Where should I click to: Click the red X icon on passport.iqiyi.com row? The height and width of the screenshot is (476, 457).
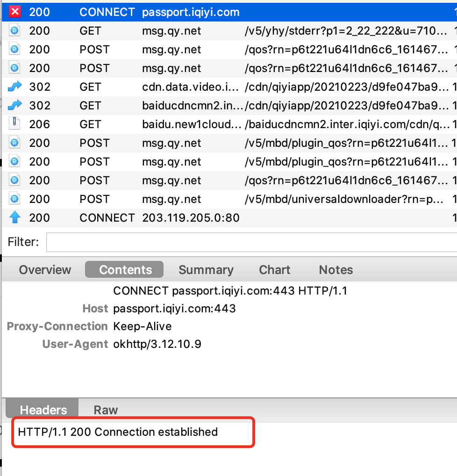tap(14, 12)
